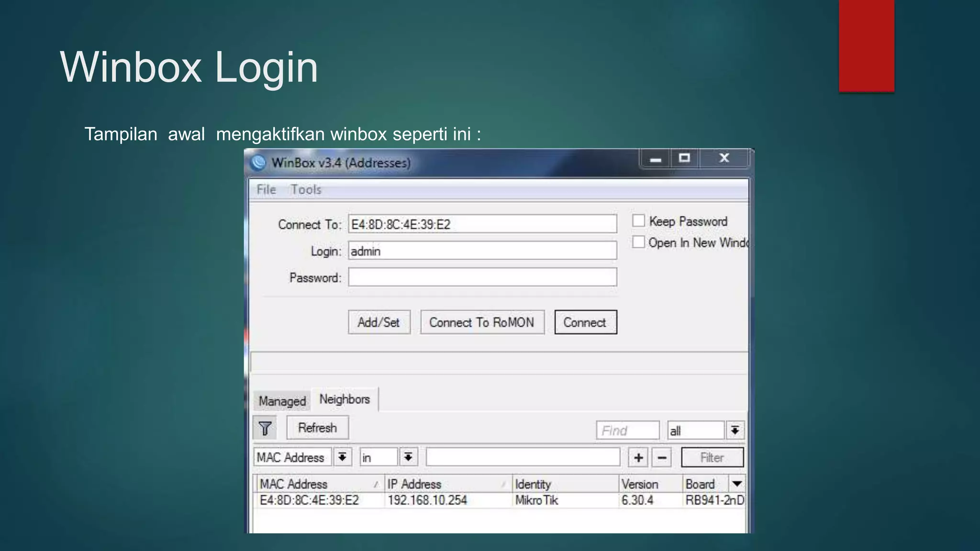Click the filter value text field
980x551 pixels.
point(523,457)
